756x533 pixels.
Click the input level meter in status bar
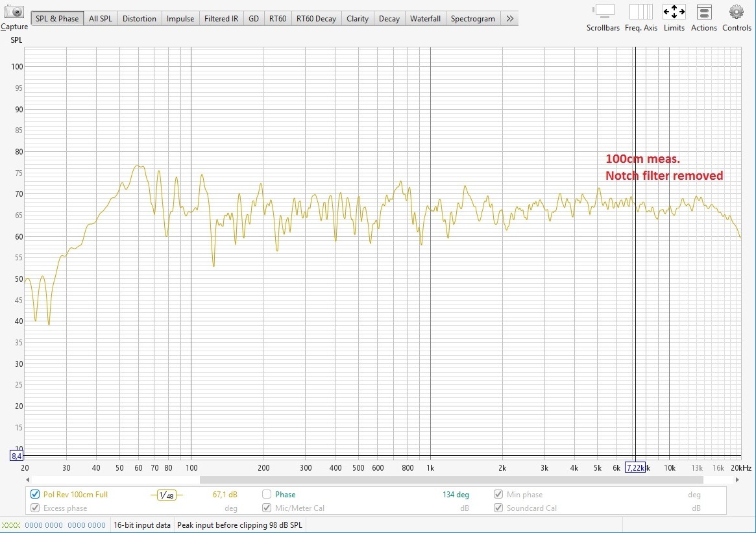pyautogui.click(x=54, y=525)
